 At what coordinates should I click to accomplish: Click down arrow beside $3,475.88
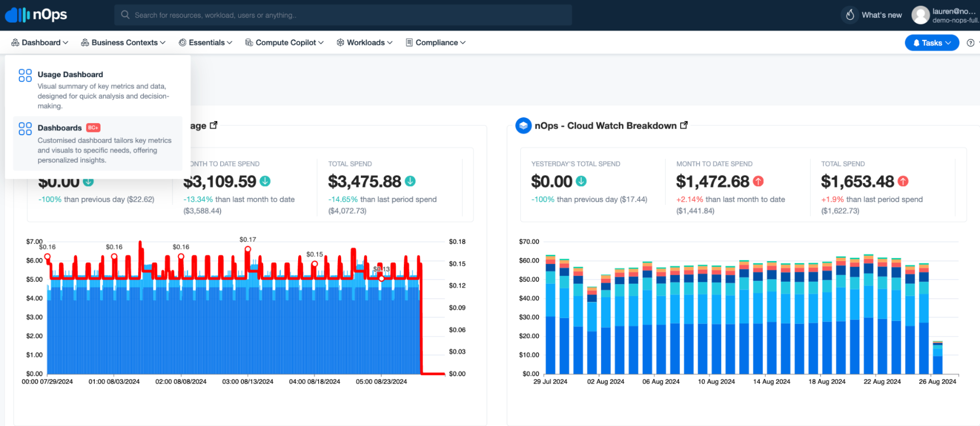coord(410,181)
